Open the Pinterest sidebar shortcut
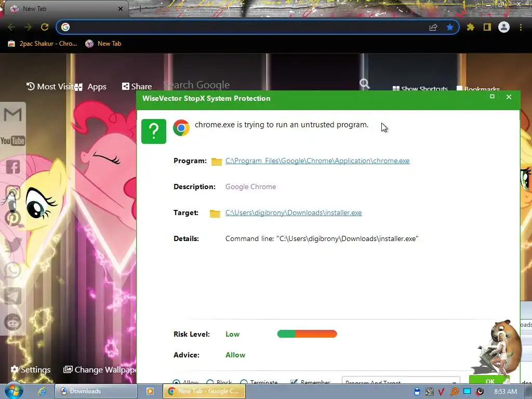Screen dimensions: 532x399 pos(13,219)
